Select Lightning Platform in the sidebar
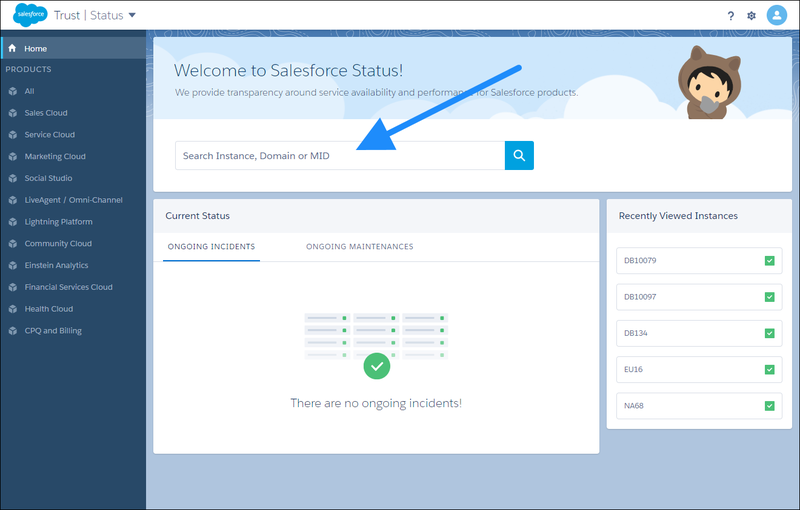The height and width of the screenshot is (510, 800). 59,222
